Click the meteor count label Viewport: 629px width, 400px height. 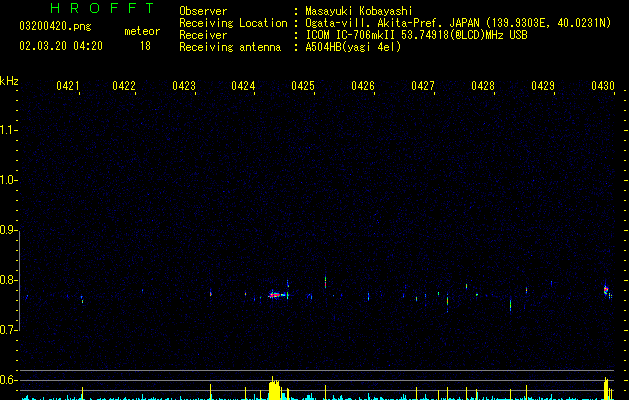coord(142,31)
